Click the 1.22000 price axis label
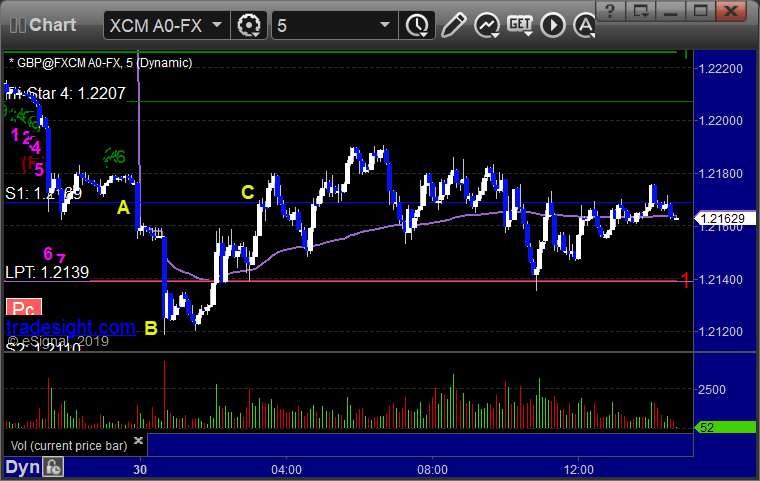 click(720, 120)
